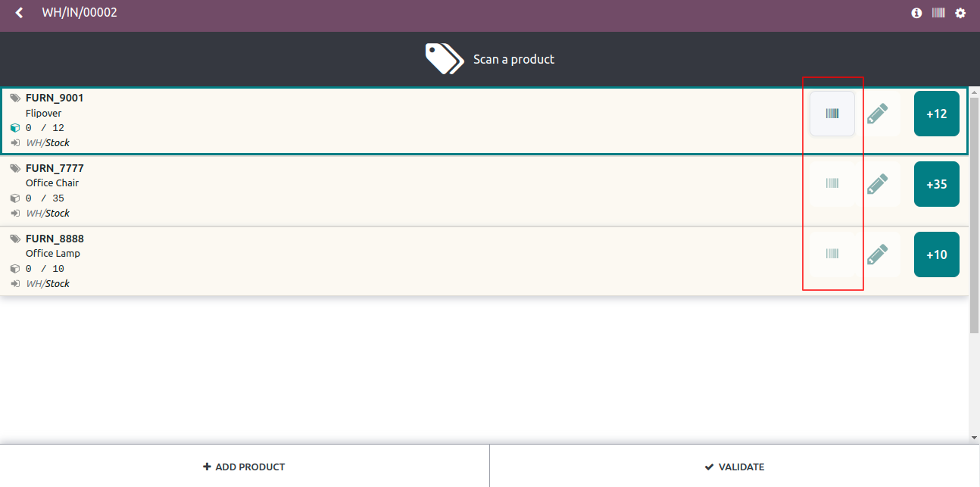Click the Office Chair product name
Viewport: 980px width, 487px height.
(x=52, y=183)
